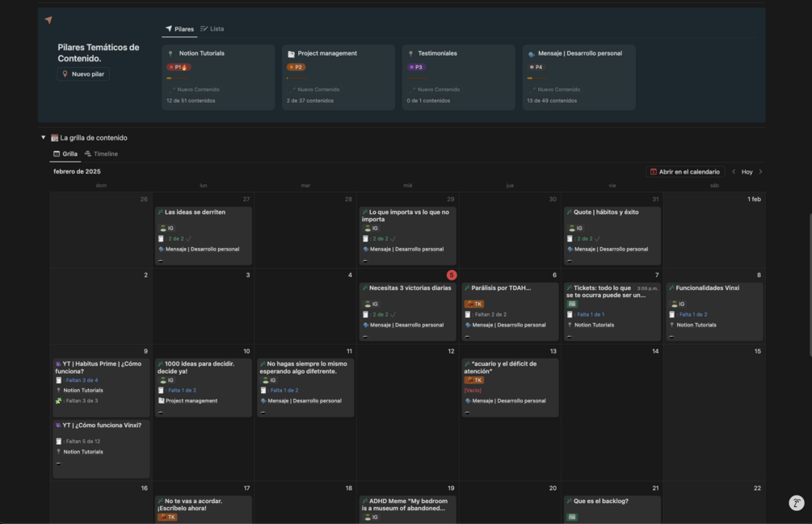Click Falta 1 de 2 on Funcionalidades Vinxi
The width and height of the screenshot is (812, 524).
pyautogui.click(x=688, y=315)
